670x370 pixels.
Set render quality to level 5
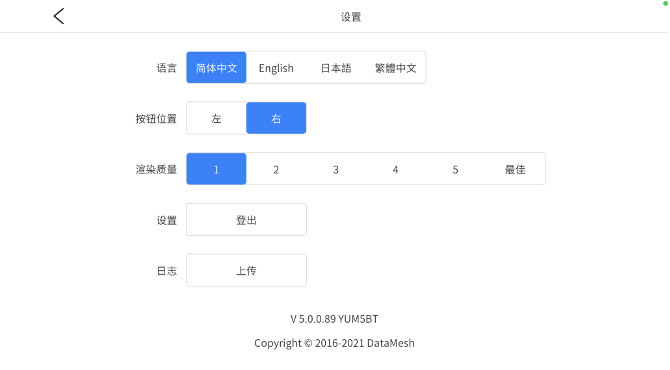coord(455,169)
